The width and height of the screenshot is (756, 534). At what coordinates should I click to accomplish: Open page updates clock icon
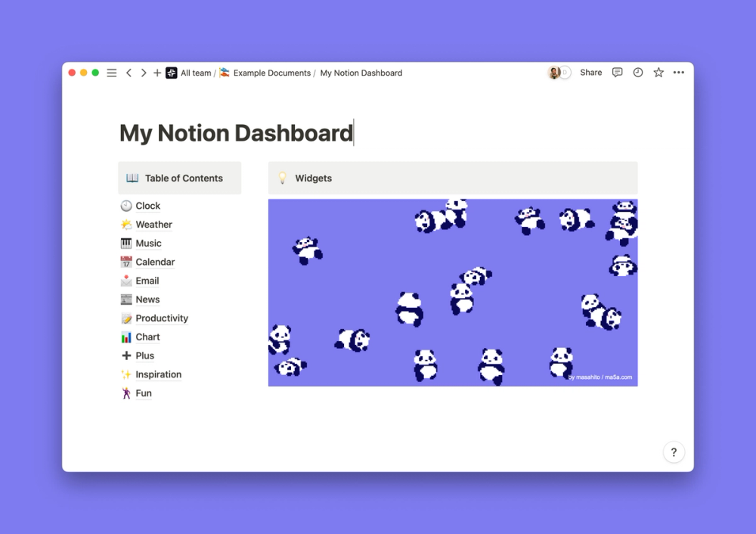point(638,73)
